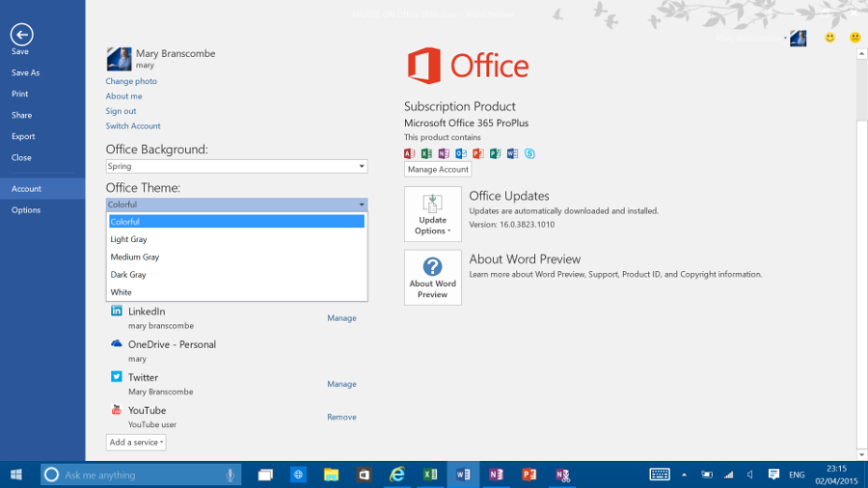Click Sign out
Viewport: 868px width, 488px height.
(x=121, y=111)
